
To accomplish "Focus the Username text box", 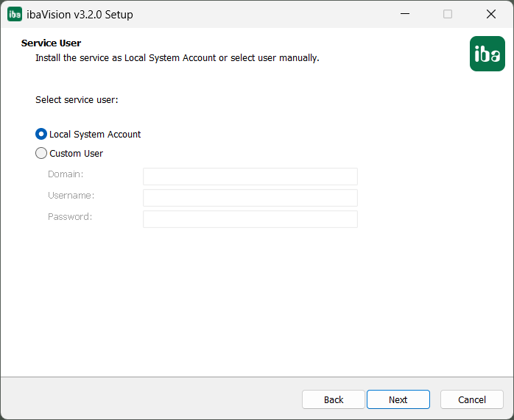I will click(250, 198).
